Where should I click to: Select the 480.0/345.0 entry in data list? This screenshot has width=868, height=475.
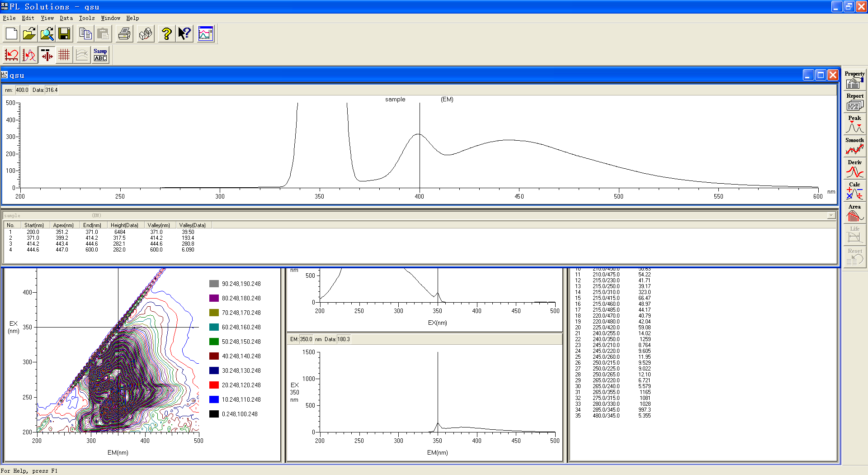[x=606, y=416]
